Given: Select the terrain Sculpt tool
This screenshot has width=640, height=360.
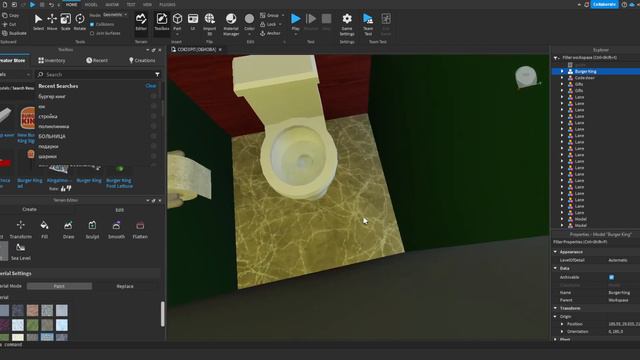Looking at the screenshot, I should pos(92,229).
